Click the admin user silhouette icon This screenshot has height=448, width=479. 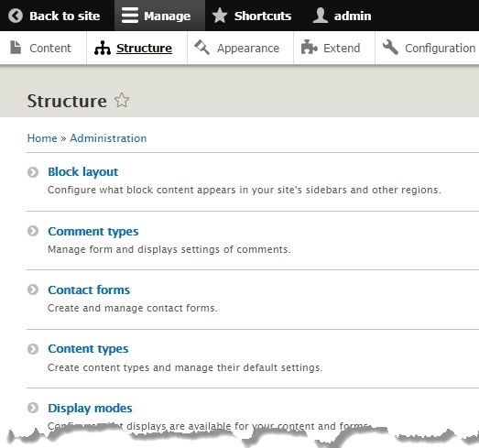tap(321, 16)
